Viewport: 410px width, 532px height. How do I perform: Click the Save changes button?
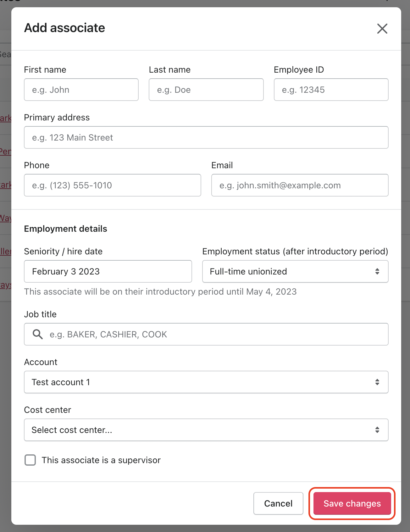tap(352, 503)
